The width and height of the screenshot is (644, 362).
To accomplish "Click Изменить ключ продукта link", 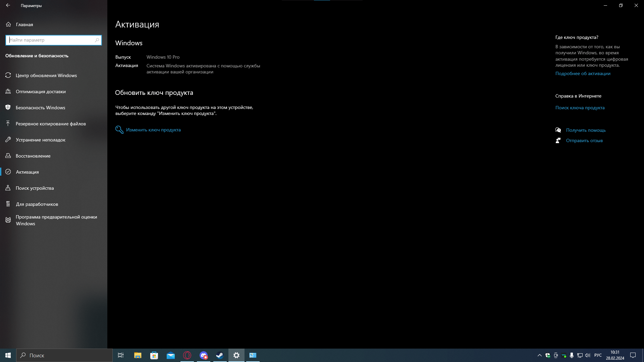I will click(153, 130).
